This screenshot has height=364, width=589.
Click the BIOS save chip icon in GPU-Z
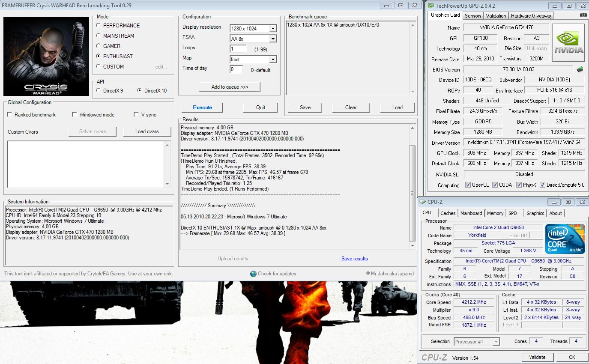(580, 69)
